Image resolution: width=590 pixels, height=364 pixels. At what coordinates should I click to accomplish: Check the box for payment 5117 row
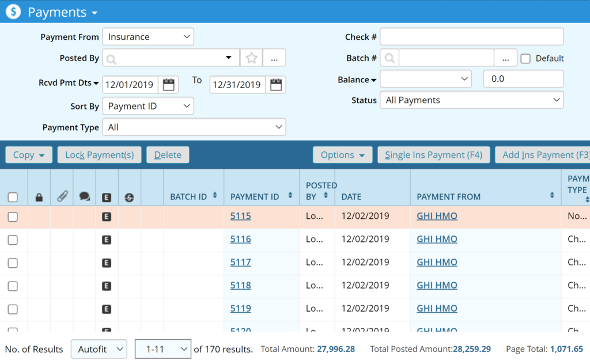tap(13, 263)
